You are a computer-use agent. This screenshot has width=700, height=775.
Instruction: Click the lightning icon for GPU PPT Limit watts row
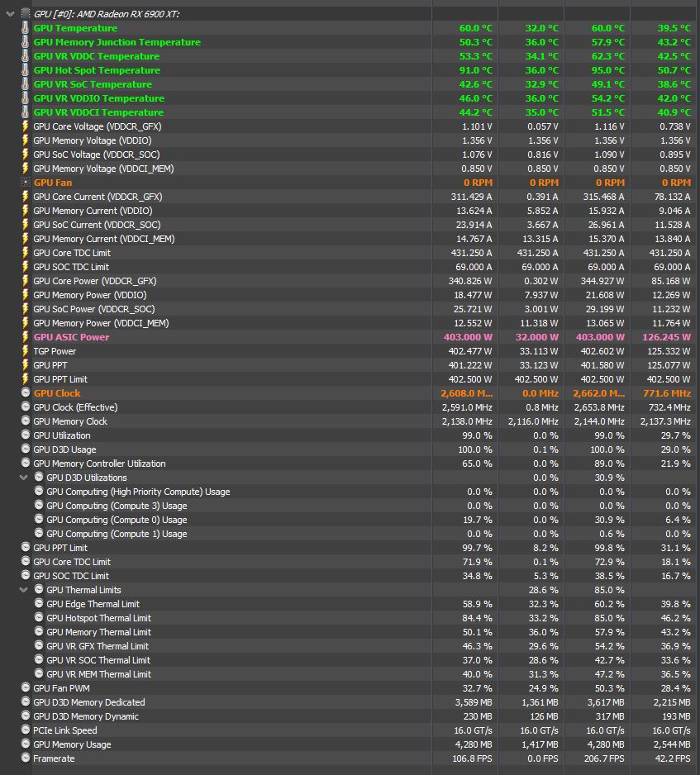click(x=26, y=379)
